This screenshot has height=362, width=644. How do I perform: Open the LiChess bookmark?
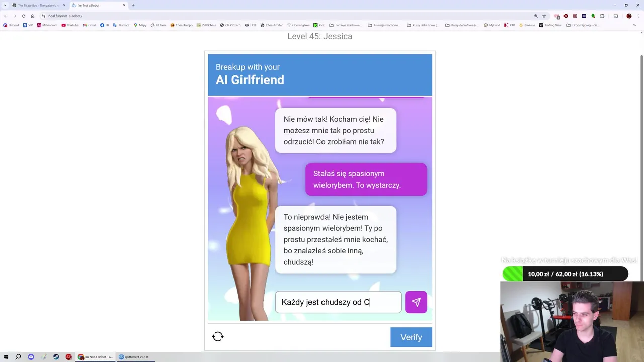tap(158, 25)
